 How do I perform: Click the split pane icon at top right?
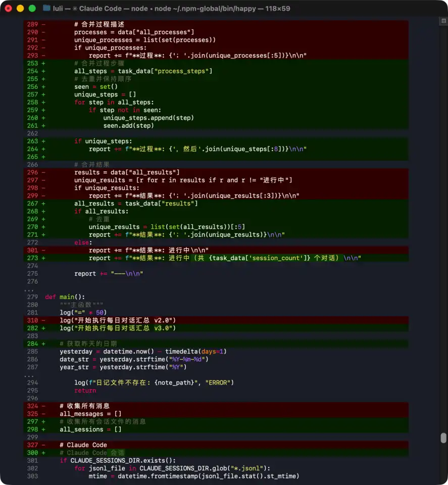coord(443,21)
